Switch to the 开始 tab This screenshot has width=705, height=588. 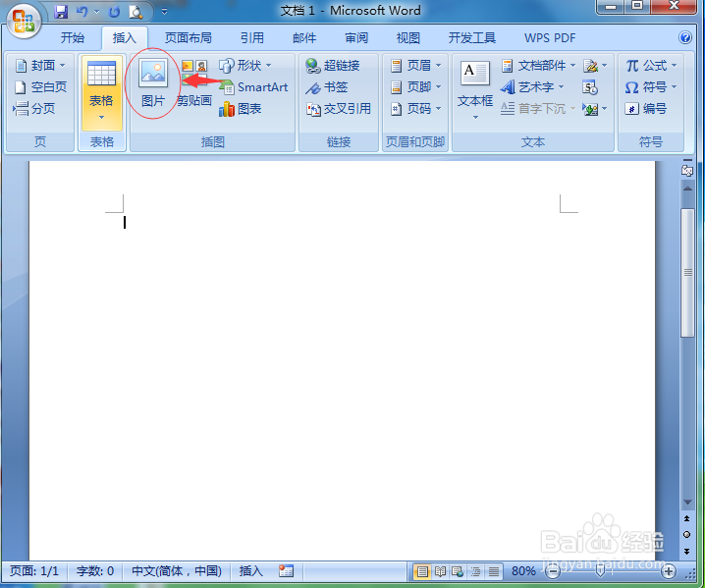click(73, 37)
